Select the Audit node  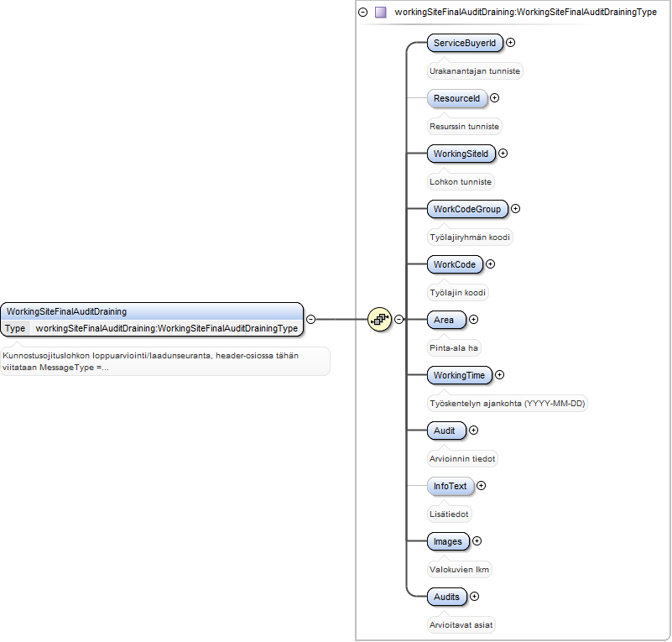[446, 431]
